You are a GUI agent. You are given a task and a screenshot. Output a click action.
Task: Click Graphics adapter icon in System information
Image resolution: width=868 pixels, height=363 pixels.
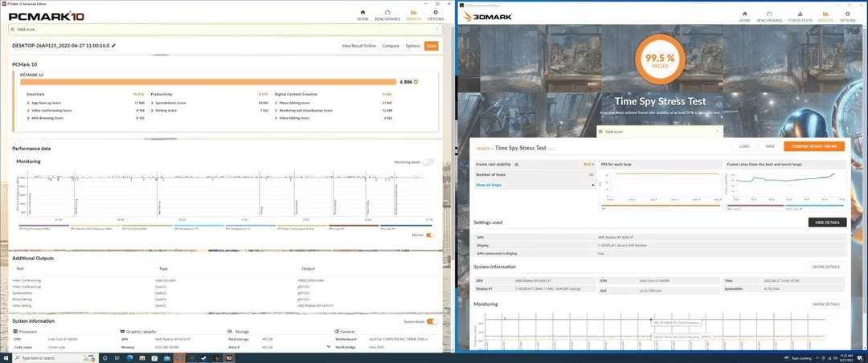[x=122, y=331]
